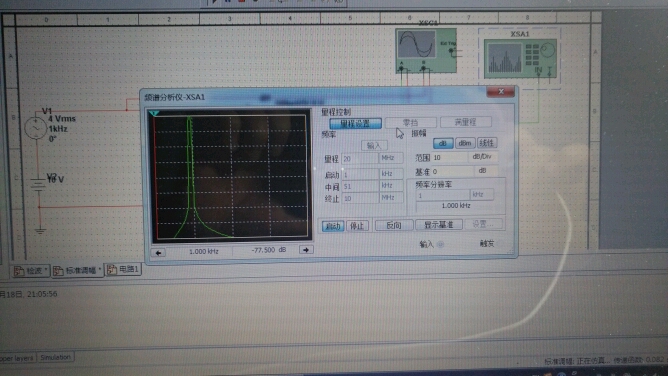
Task: Open the Simulation tab in the bottom panel
Action: pos(55,357)
